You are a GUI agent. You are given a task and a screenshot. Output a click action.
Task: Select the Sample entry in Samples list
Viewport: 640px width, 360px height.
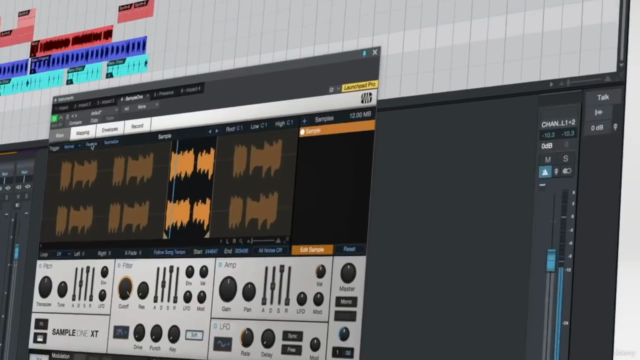[x=337, y=130]
